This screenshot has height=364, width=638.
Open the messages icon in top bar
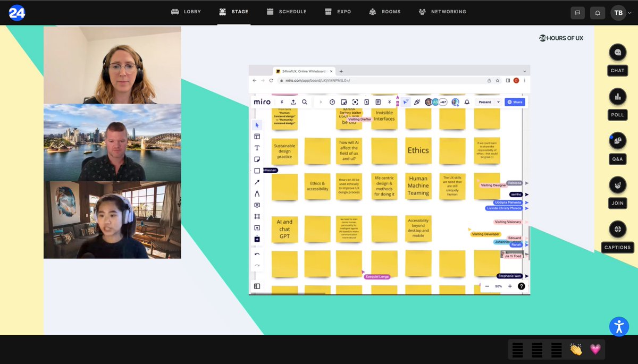577,13
